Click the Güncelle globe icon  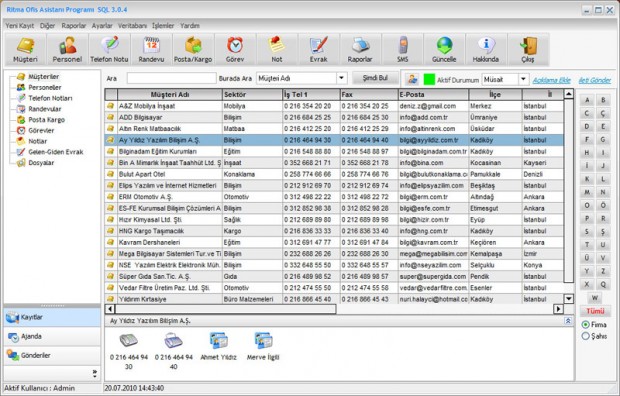click(444, 49)
